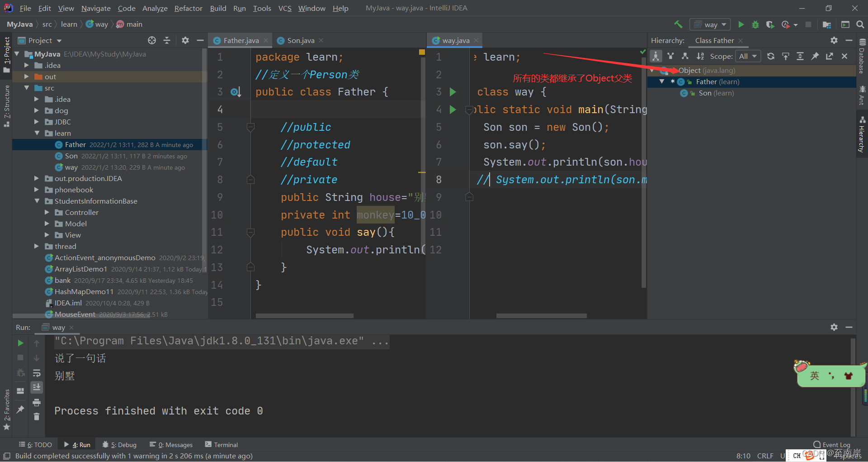Click run gutter arrow beside main method

[453, 110]
